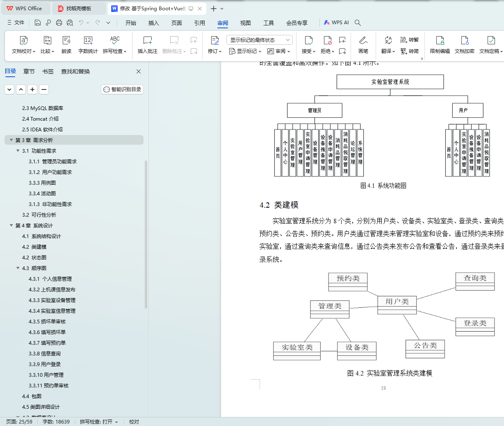Insert a comment with 插入批注

148,45
